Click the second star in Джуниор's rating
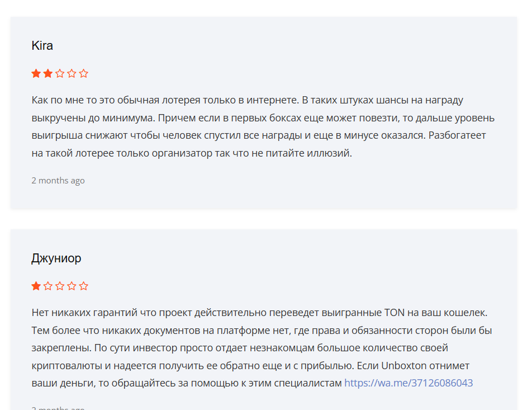Screen dimensions: 532x410 [x=48, y=286]
